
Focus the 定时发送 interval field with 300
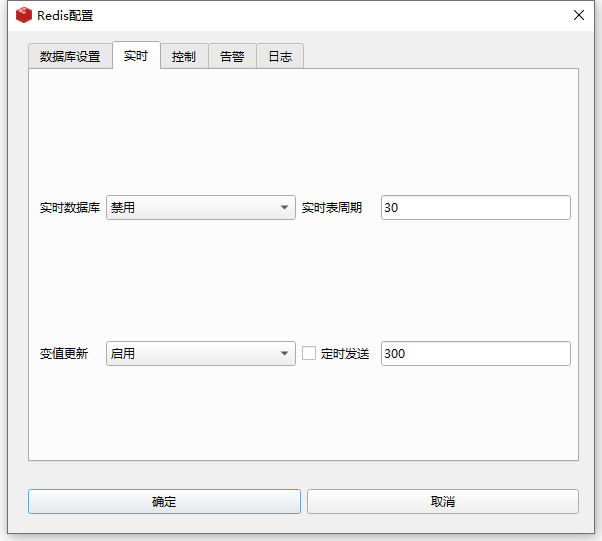coord(476,354)
